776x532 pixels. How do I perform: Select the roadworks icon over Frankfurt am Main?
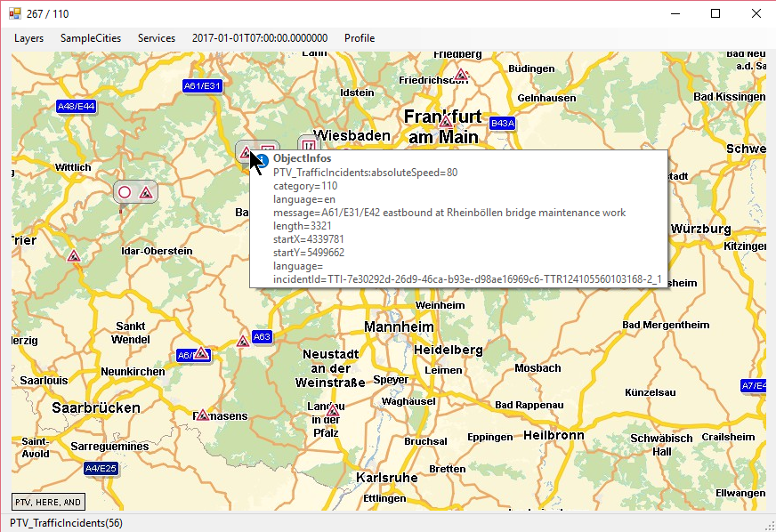coord(446,121)
